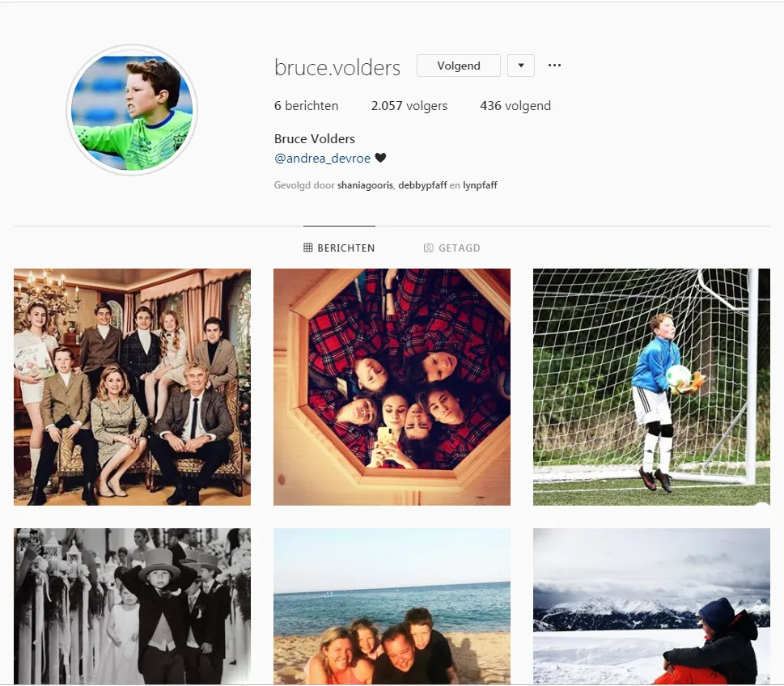Open the black-and-white top hat post
784x686 pixels.
click(x=132, y=607)
